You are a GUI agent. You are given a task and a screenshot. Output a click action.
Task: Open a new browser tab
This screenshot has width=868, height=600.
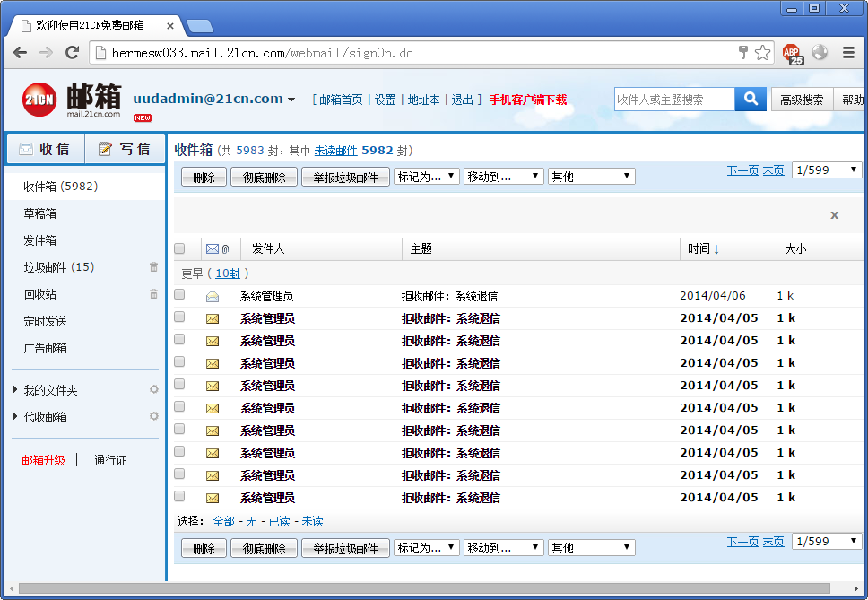199,25
